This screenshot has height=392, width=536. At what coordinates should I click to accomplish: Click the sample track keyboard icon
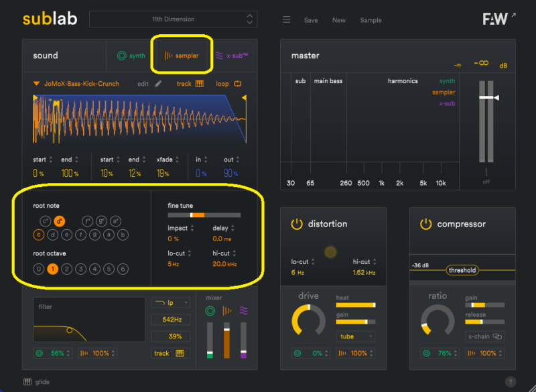[200, 84]
